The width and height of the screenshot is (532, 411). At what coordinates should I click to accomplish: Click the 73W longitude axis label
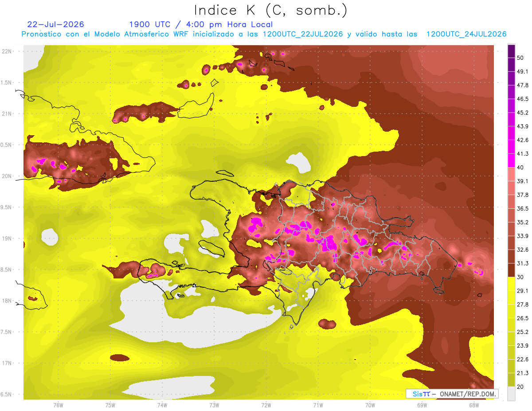point(214,405)
